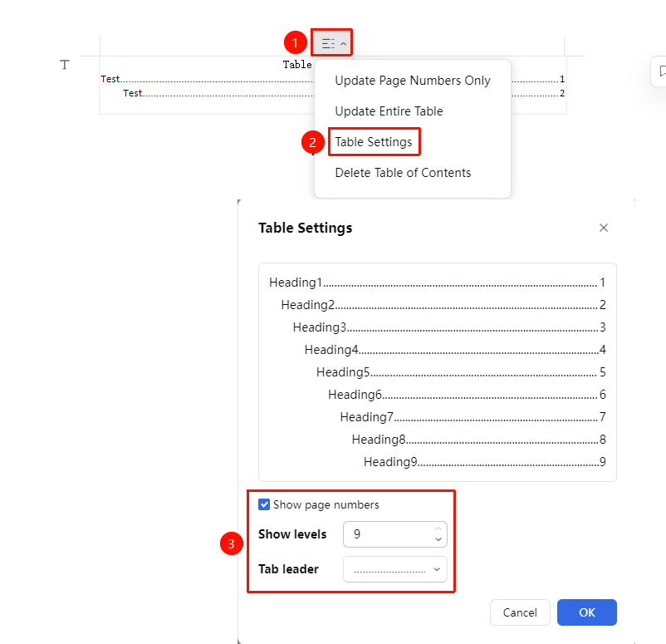Screen dimensions: 666x644
Task: Click the Heading7 preview row
Action: click(x=473, y=417)
